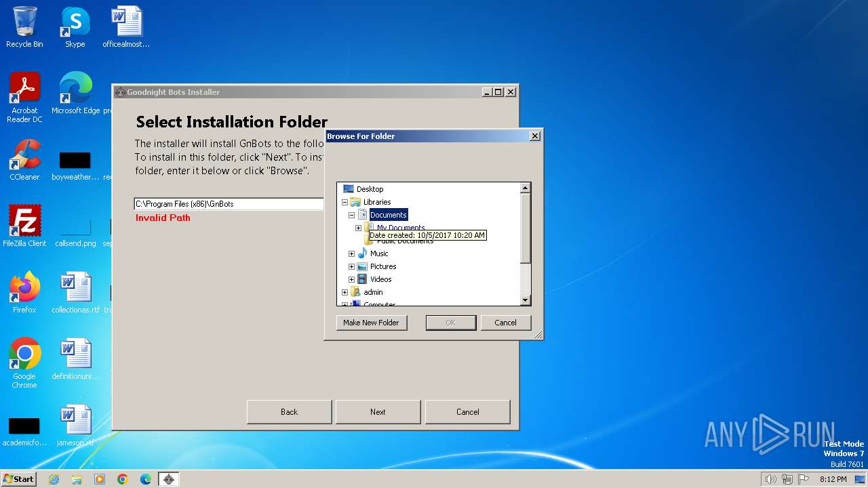Open Chrome from the taskbar
This screenshot has width=868, height=488.
point(123,479)
